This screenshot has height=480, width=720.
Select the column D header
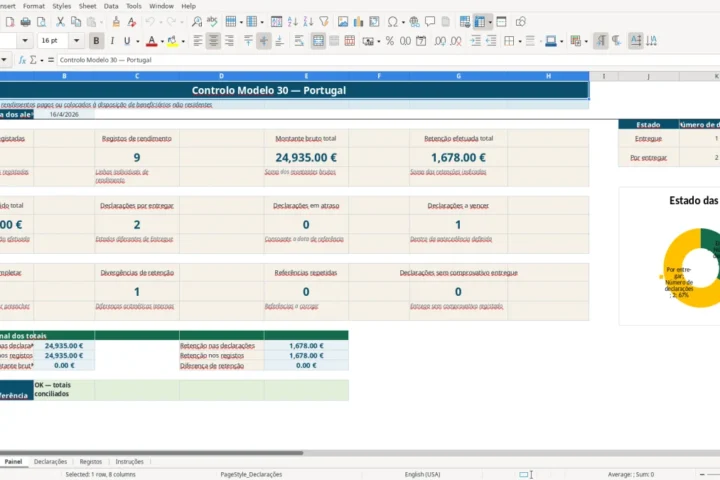click(x=221, y=76)
